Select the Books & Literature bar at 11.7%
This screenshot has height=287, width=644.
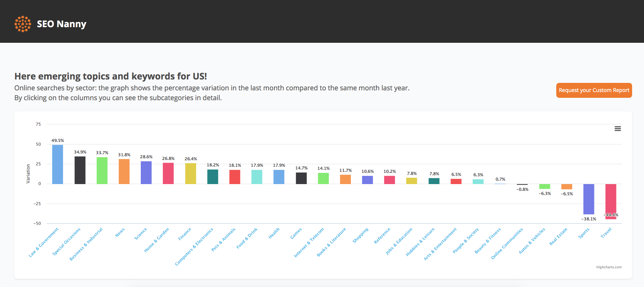click(345, 179)
